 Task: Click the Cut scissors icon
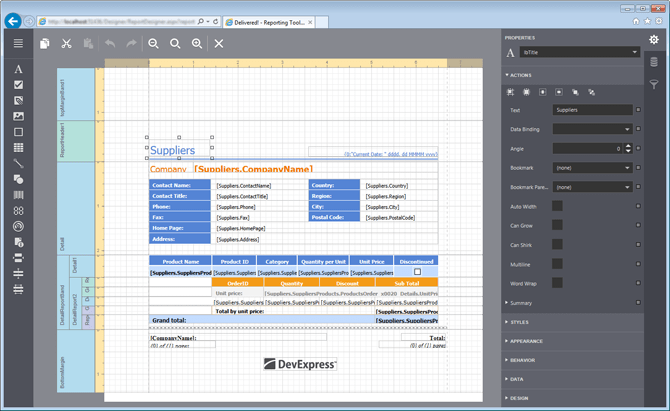[66, 43]
